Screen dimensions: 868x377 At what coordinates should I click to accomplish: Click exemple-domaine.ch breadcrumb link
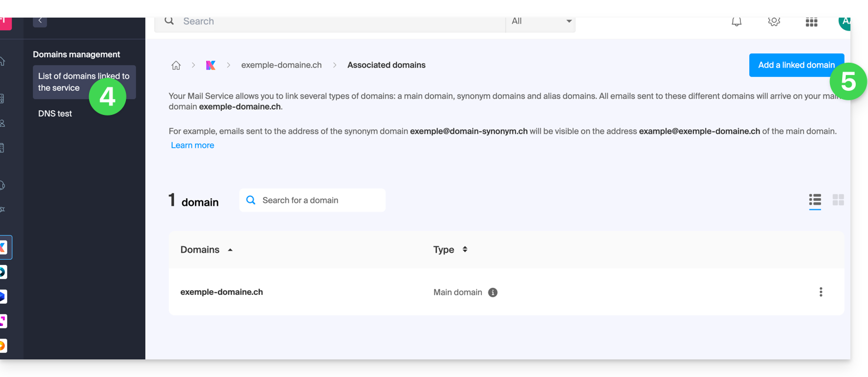[x=281, y=65]
